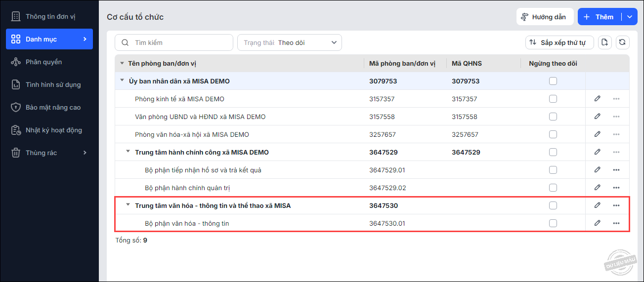Open Phân quyền in the sidebar

point(43,62)
